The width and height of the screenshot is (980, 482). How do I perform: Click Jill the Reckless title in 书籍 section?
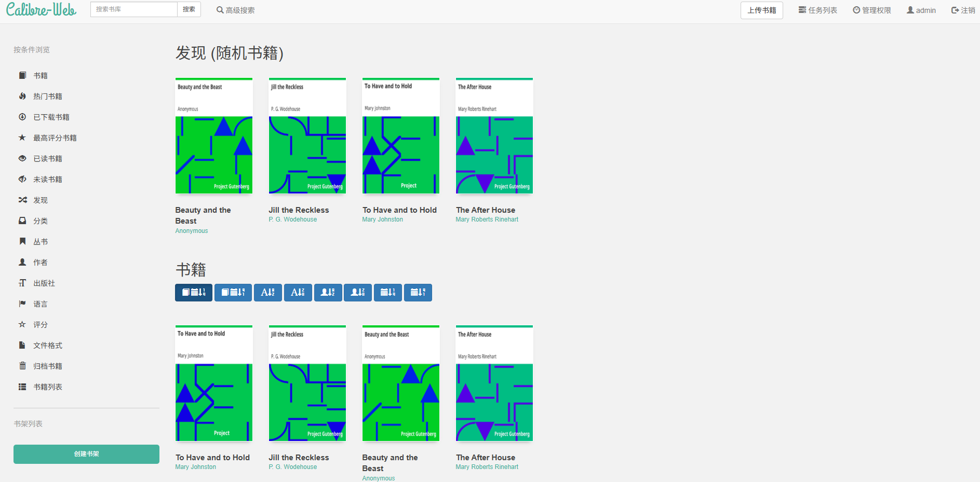pos(299,458)
